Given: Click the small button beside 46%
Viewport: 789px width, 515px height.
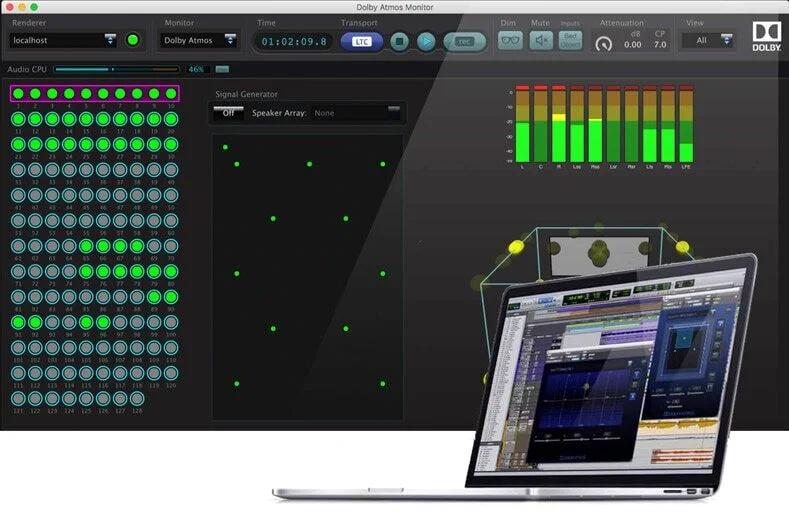Looking at the screenshot, I should (x=222, y=69).
